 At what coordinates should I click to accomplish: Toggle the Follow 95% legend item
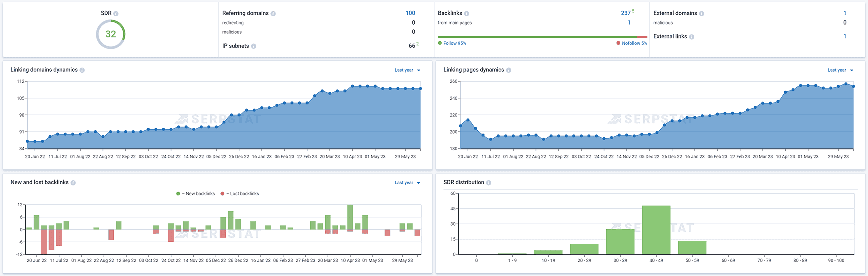point(452,43)
